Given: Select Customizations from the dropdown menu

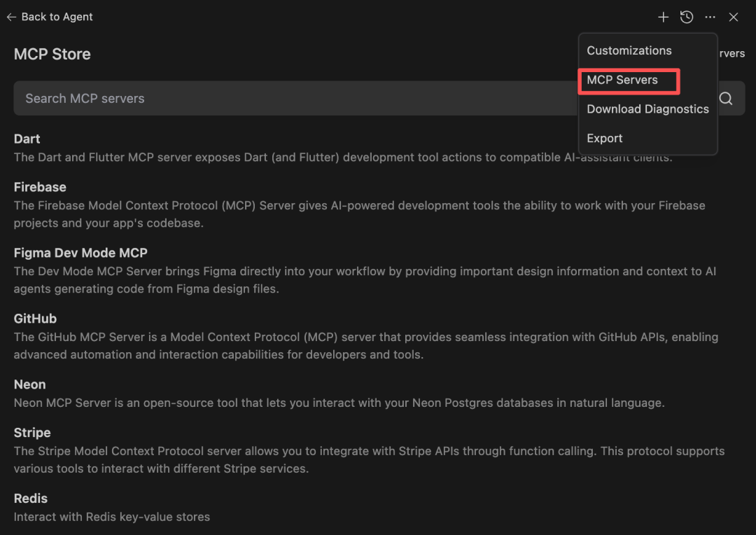Looking at the screenshot, I should (x=629, y=50).
